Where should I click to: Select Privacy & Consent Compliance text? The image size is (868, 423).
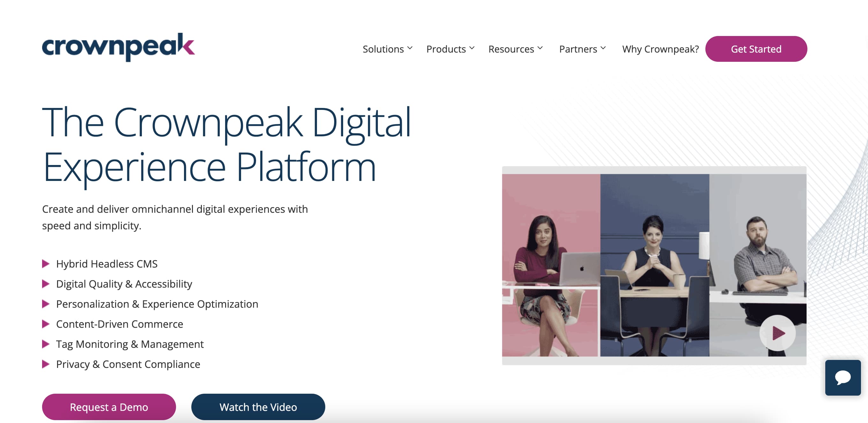pos(128,364)
